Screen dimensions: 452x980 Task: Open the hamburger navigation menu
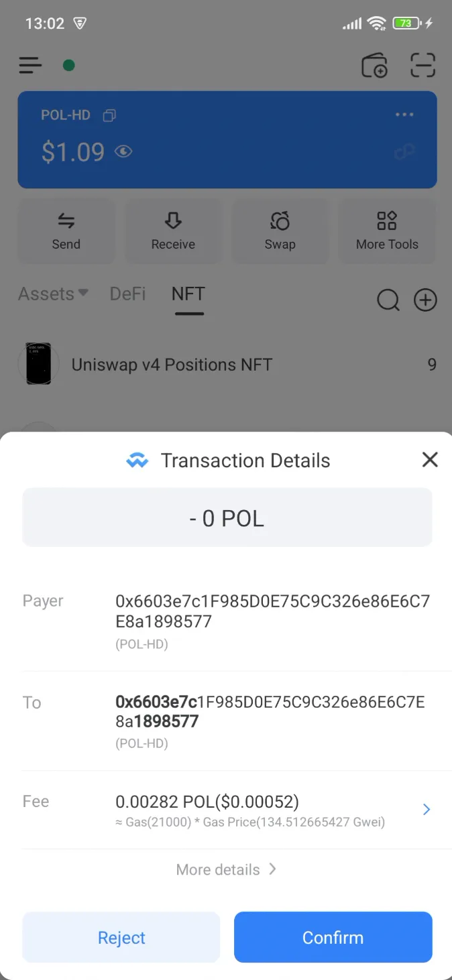pos(30,65)
